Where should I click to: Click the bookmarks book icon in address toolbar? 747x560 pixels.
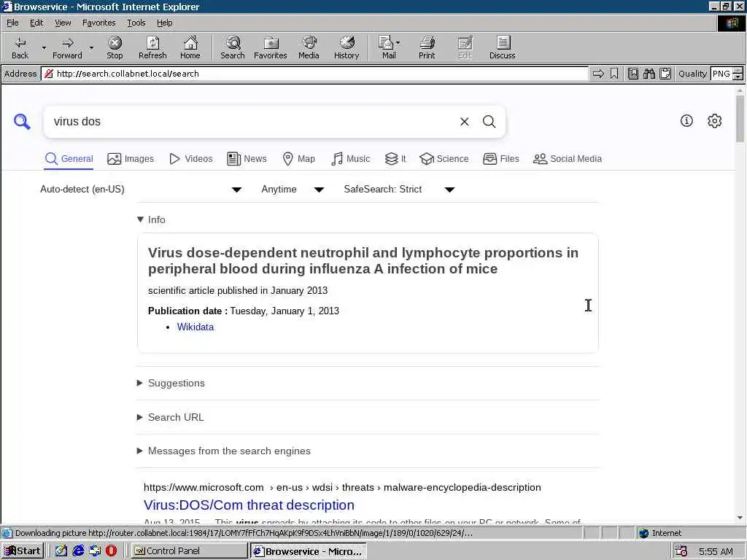point(633,74)
